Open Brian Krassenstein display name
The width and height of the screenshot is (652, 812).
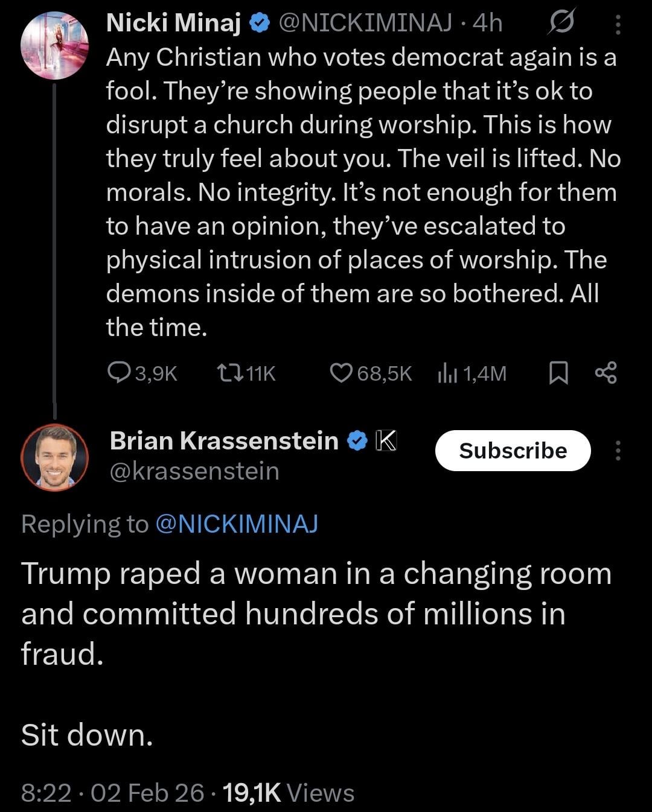pos(224,441)
